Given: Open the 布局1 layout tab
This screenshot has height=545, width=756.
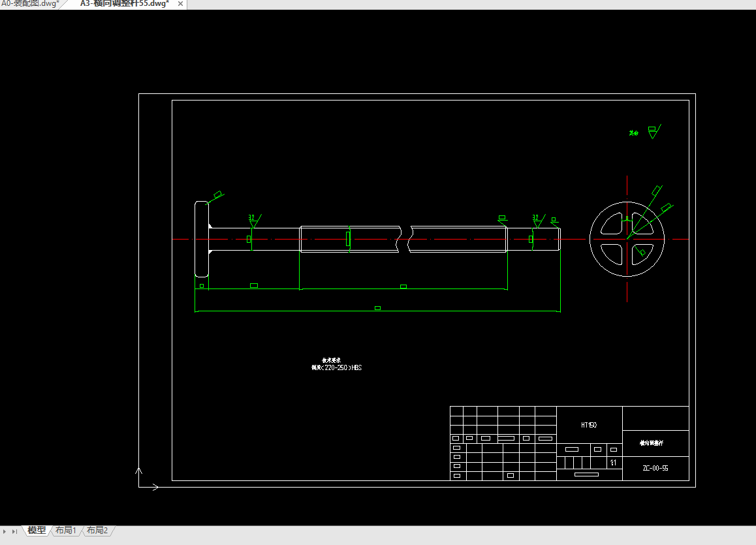Looking at the screenshot, I should 66,531.
